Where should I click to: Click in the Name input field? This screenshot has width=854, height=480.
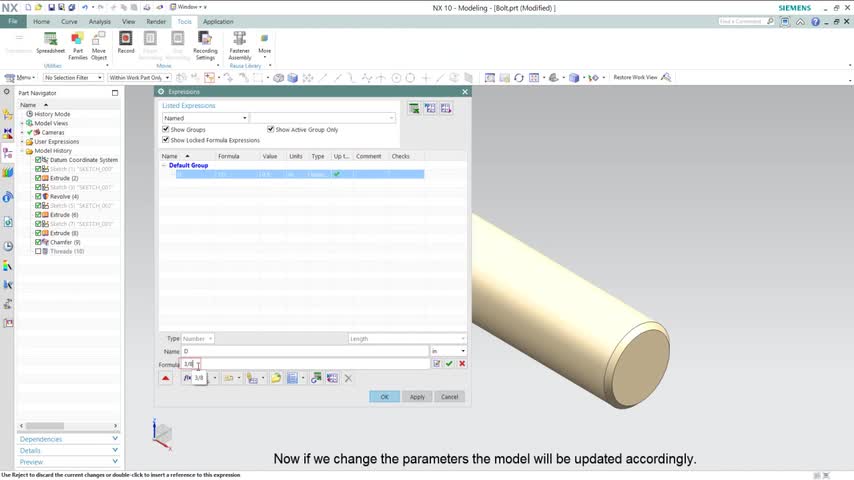coord(305,351)
